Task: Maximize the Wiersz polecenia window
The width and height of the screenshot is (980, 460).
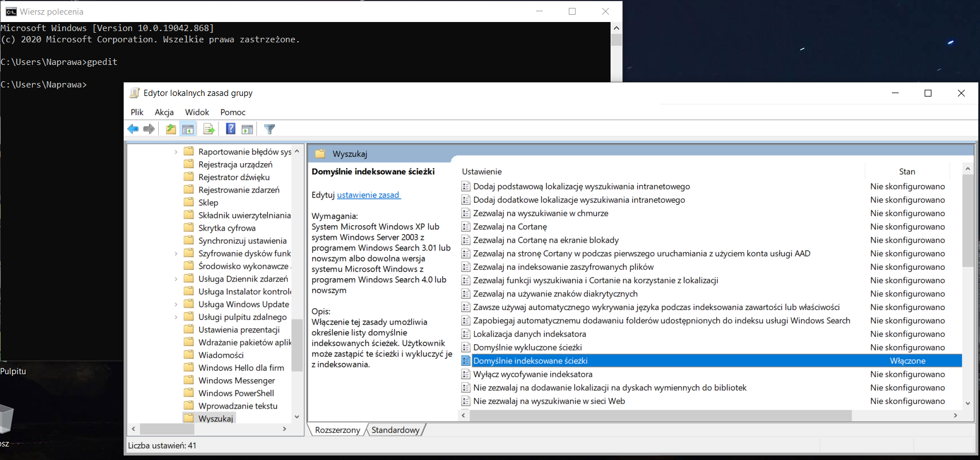Action: 572,11
